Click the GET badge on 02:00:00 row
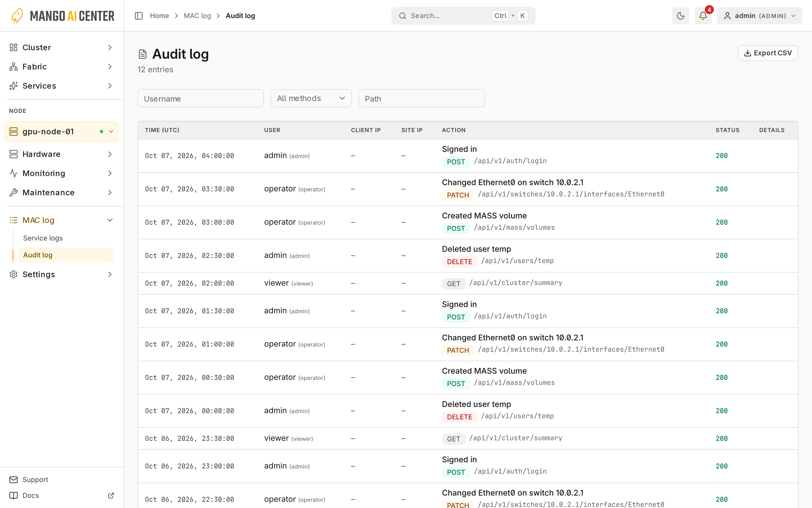This screenshot has height=508, width=812. point(453,284)
